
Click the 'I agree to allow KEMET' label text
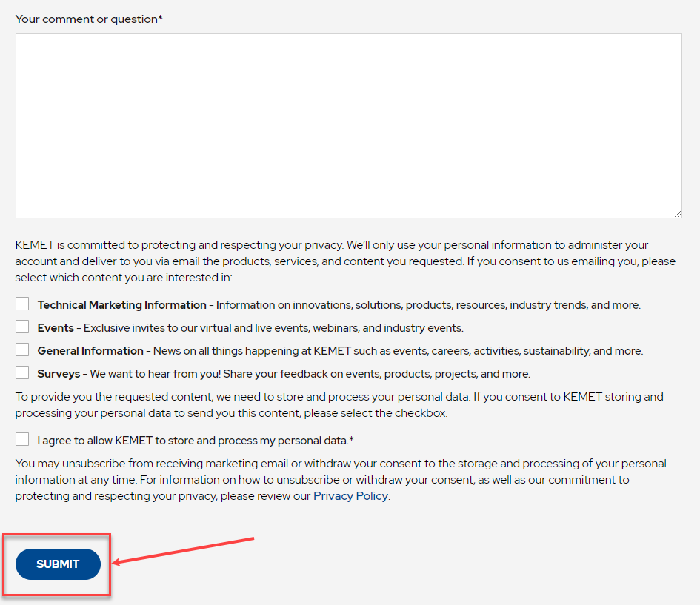tap(196, 441)
